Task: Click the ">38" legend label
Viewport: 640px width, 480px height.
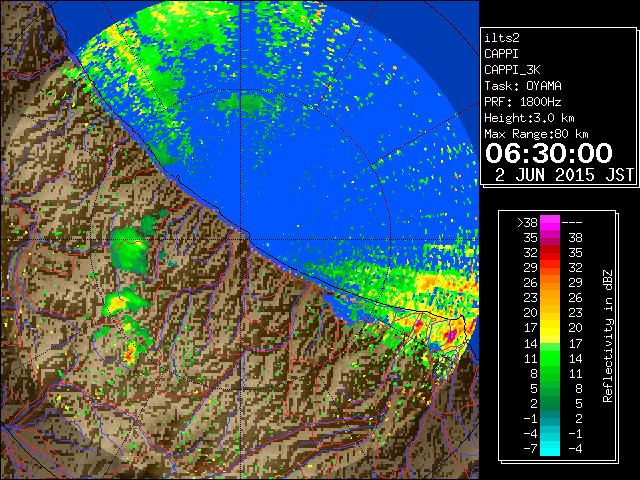Action: coord(527,223)
